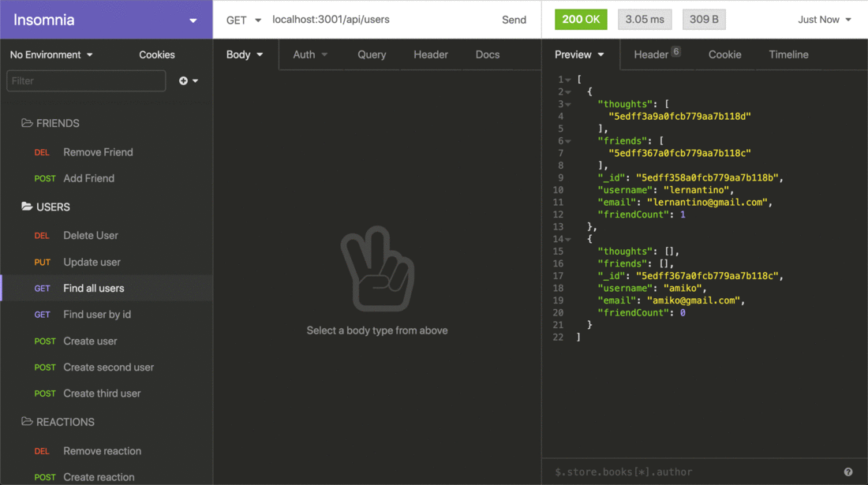Click the 309 B response size badge
This screenshot has width=868, height=485.
[x=704, y=20]
